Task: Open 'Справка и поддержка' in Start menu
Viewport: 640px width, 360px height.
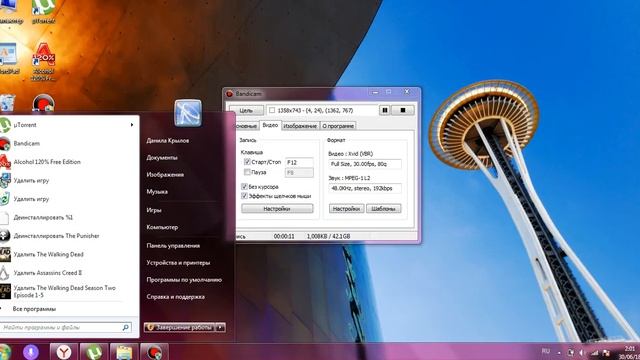Action: 176,297
